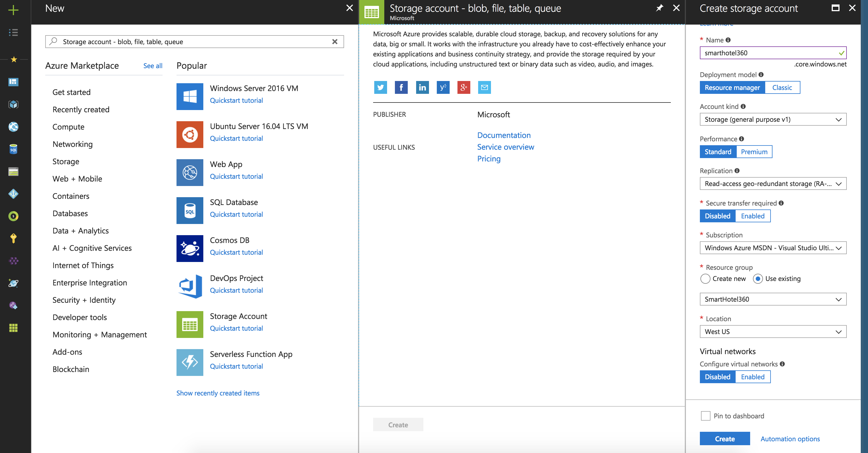Open the SQL databases sidebar icon
Viewport: 868px width, 453px height.
(x=13, y=149)
